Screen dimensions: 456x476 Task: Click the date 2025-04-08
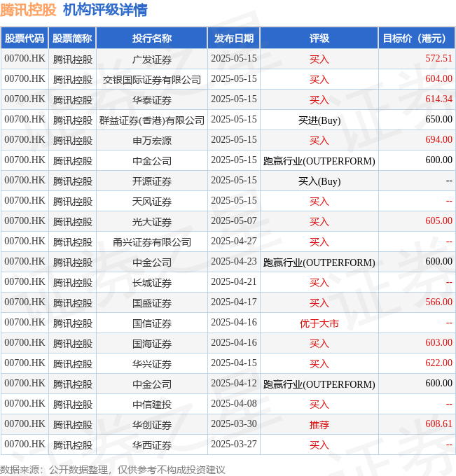tap(234, 403)
